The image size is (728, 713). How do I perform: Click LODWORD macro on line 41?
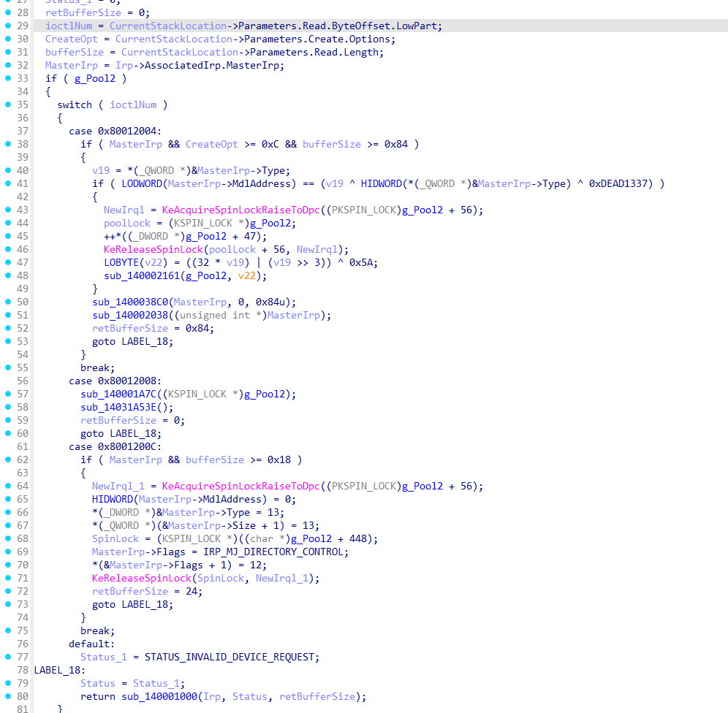pos(142,183)
